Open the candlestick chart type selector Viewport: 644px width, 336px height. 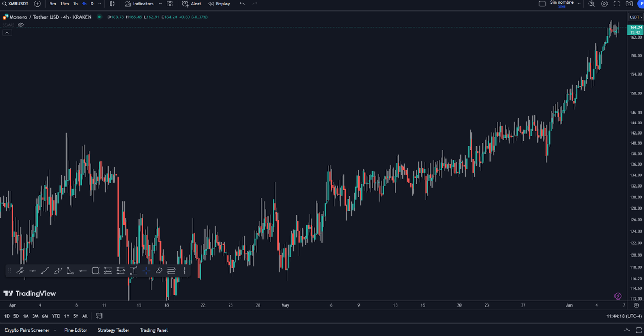pyautogui.click(x=112, y=4)
